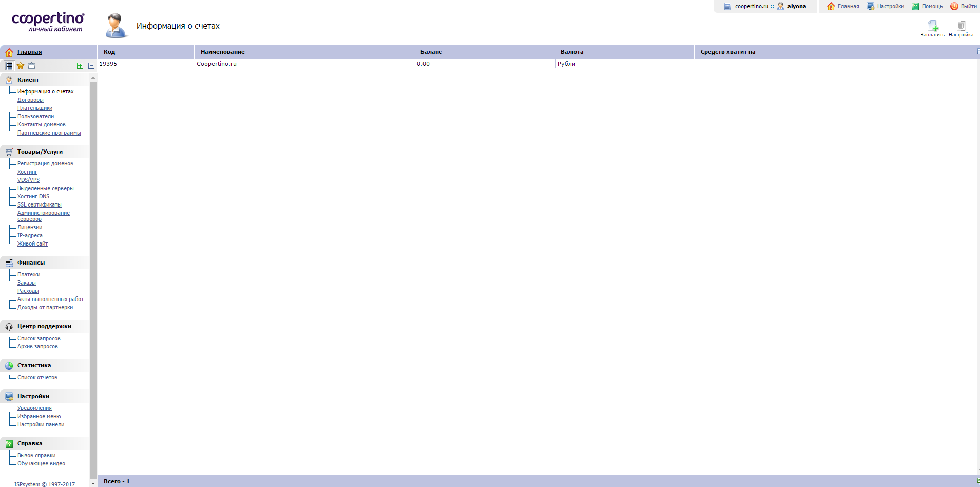This screenshot has width=980, height=487.
Task: Show the favorites star menu
Action: 21,66
